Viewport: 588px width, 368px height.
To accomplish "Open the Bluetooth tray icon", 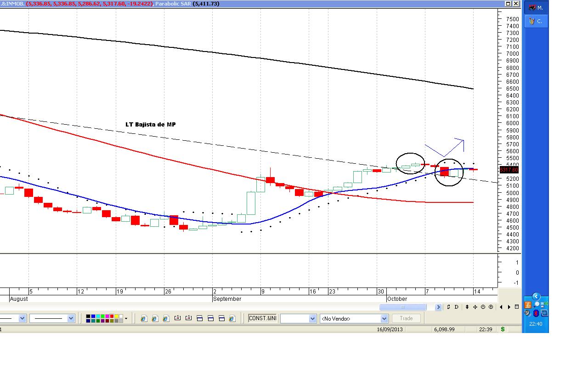I will pos(537,313).
